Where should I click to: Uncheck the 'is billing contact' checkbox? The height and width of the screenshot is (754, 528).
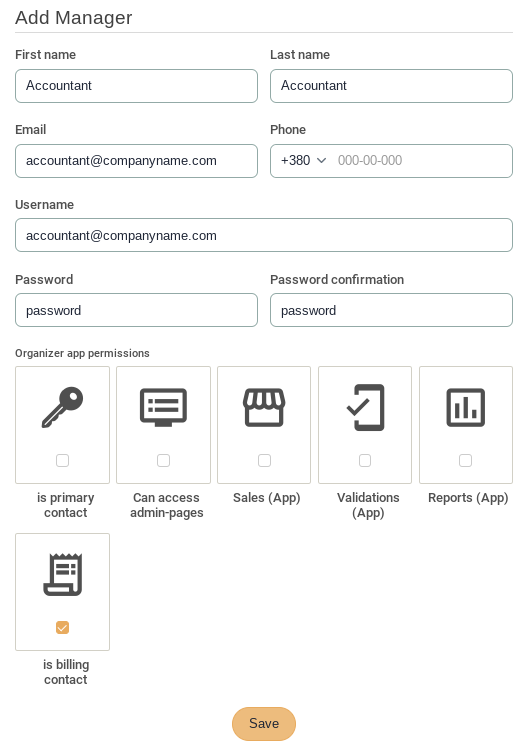point(63,628)
